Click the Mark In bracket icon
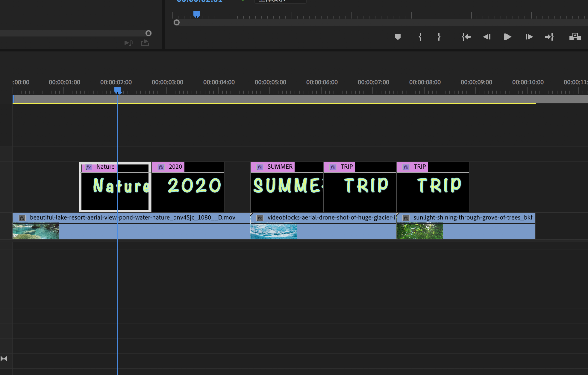 [420, 37]
